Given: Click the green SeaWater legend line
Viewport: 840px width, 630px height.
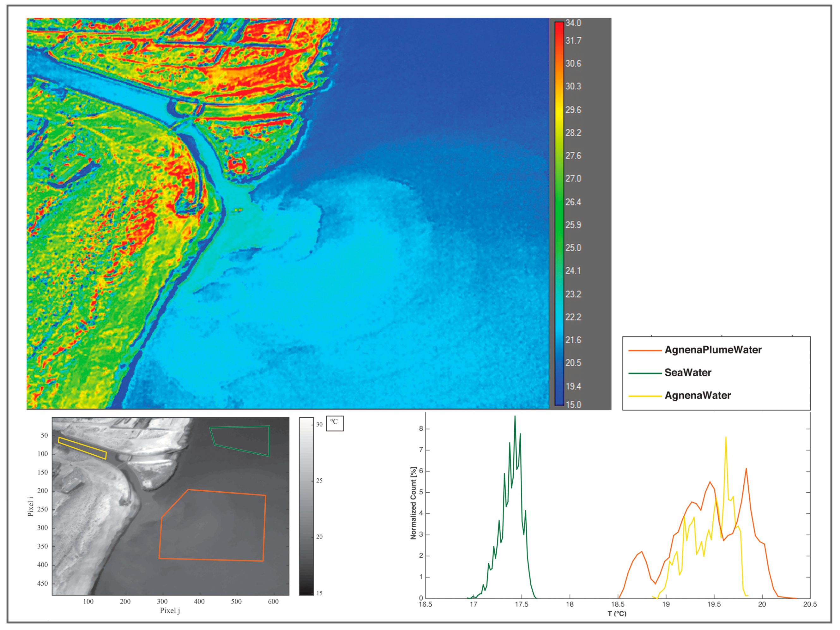Looking at the screenshot, I should click(645, 373).
